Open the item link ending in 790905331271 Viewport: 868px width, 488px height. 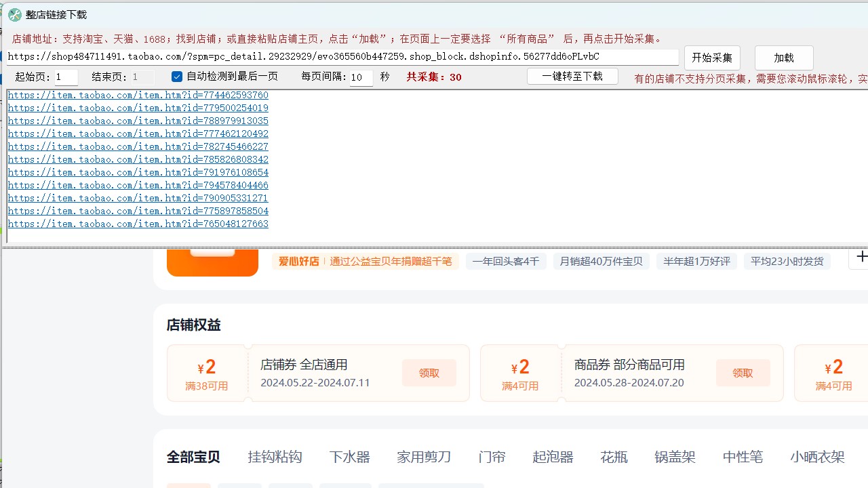click(138, 198)
